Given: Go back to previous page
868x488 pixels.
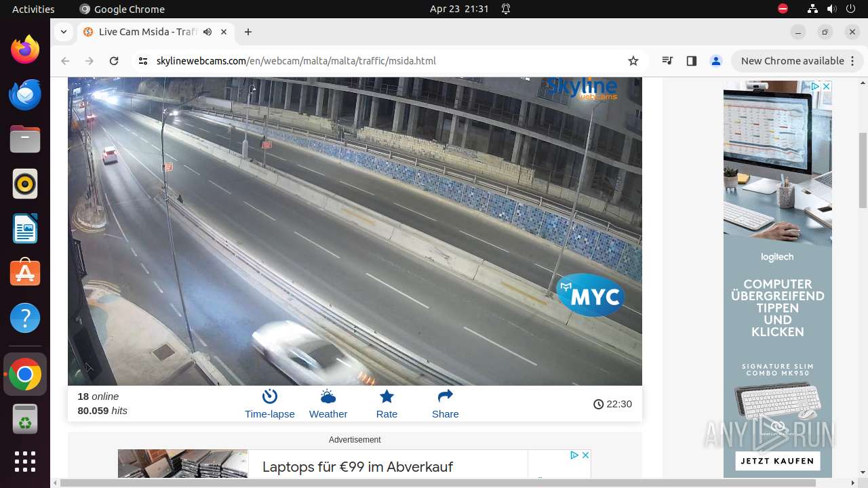Looking at the screenshot, I should (x=65, y=61).
